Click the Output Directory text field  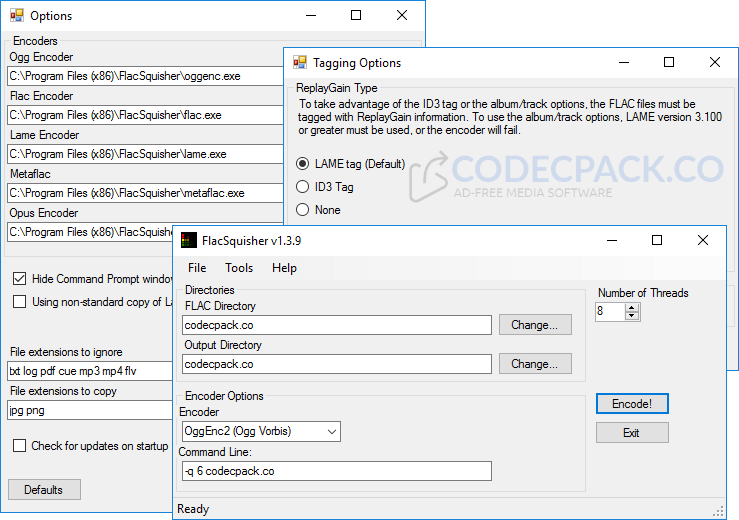[x=336, y=364]
